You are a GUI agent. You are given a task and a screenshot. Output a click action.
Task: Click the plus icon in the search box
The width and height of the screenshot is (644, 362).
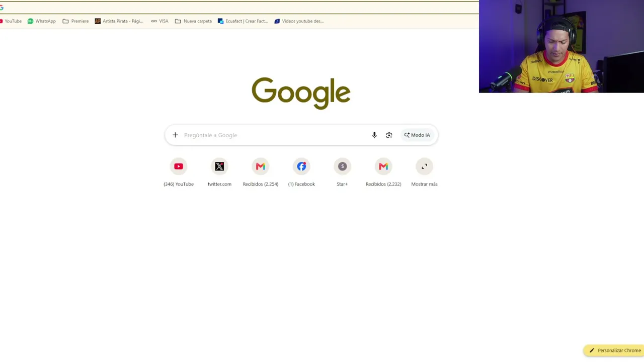pos(175,135)
